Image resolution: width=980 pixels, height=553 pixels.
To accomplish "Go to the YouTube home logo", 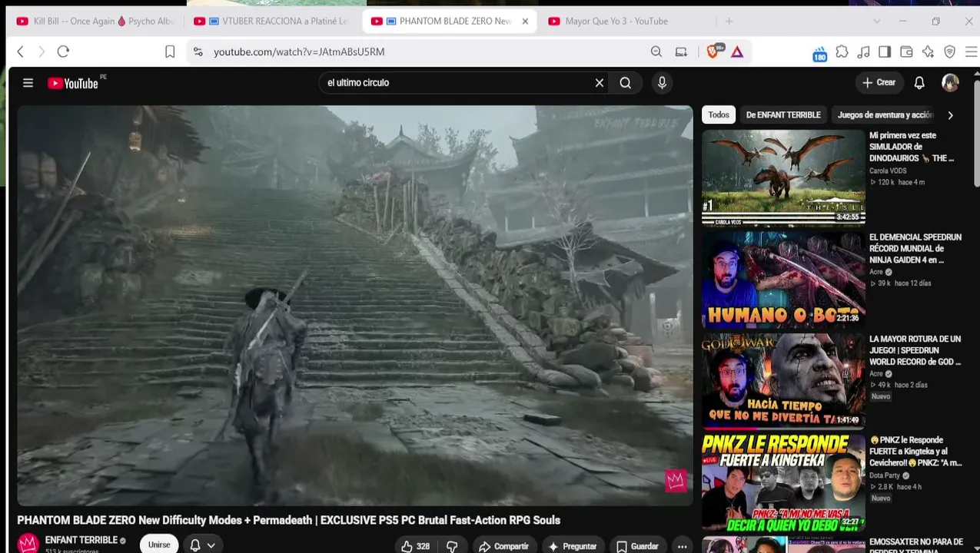I will tap(73, 83).
